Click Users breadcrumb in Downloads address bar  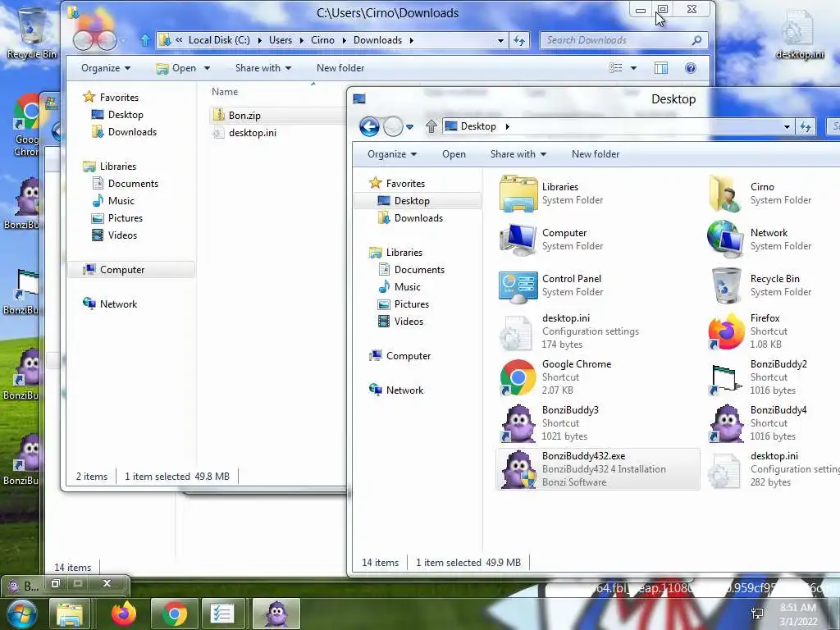pyautogui.click(x=281, y=40)
